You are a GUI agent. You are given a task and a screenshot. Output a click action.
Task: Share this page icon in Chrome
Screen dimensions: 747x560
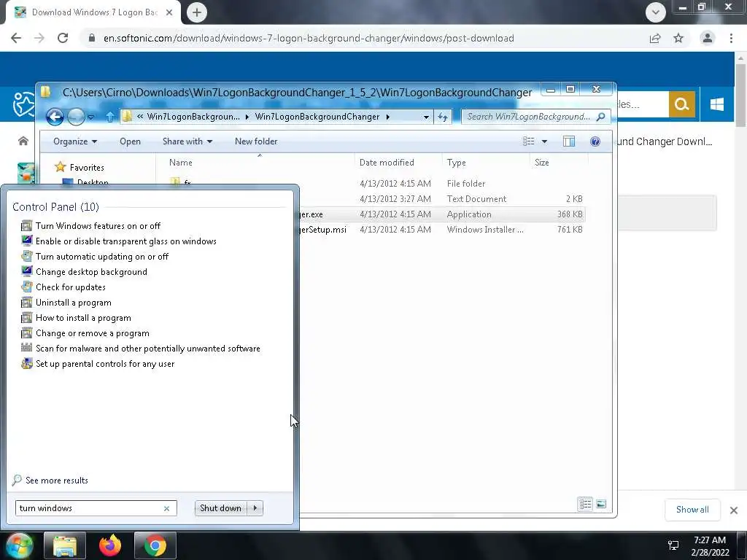[655, 38]
